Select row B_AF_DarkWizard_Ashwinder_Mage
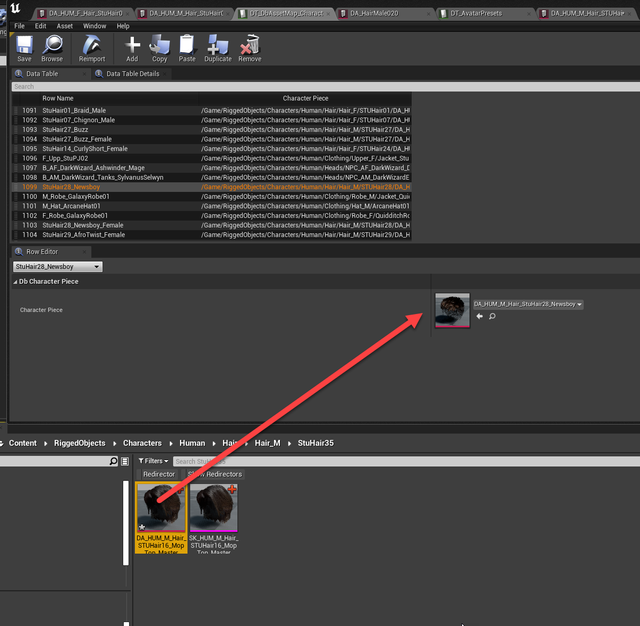 (211, 168)
